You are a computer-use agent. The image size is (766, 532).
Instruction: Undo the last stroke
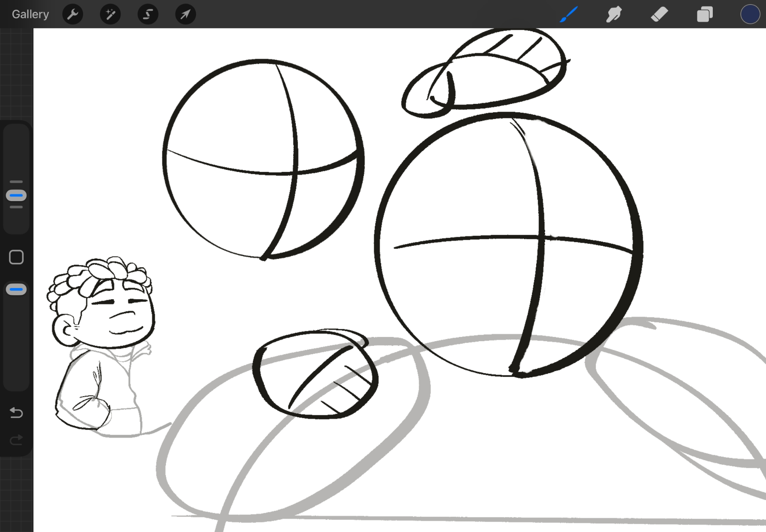16,413
